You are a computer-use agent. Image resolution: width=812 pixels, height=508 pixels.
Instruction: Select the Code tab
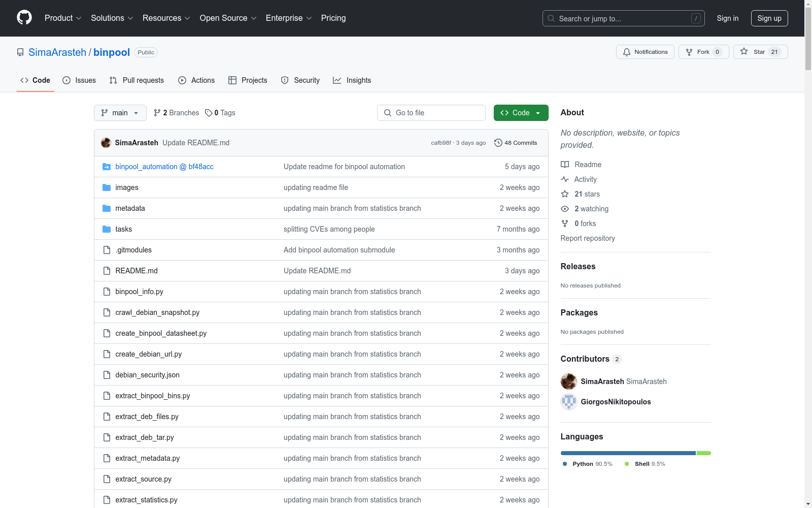[x=36, y=80]
